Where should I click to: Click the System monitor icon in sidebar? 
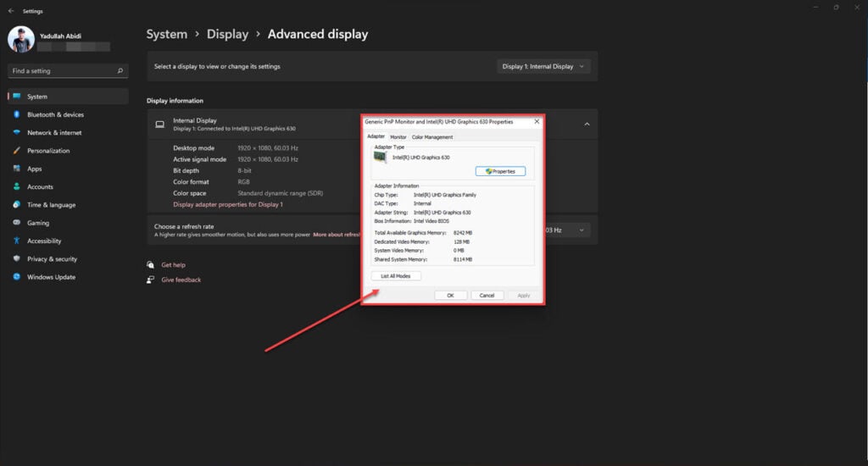pos(17,97)
